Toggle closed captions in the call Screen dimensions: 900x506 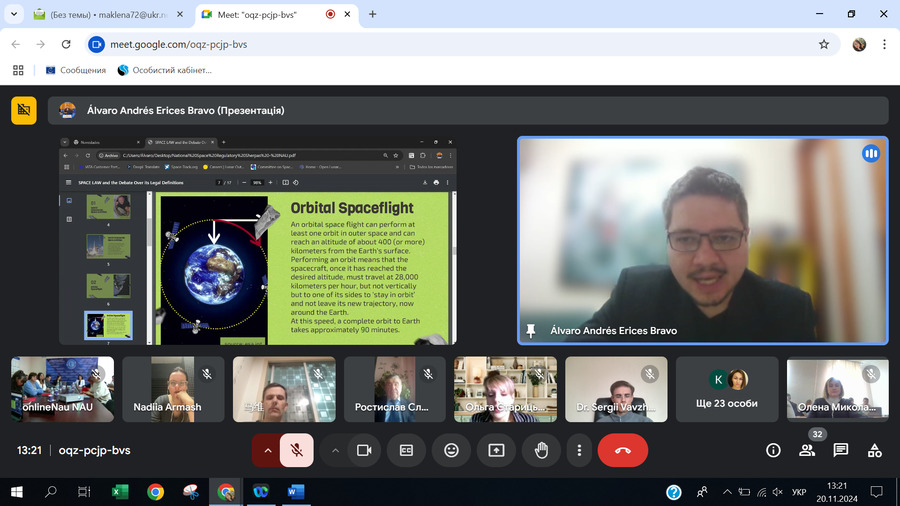coord(407,451)
